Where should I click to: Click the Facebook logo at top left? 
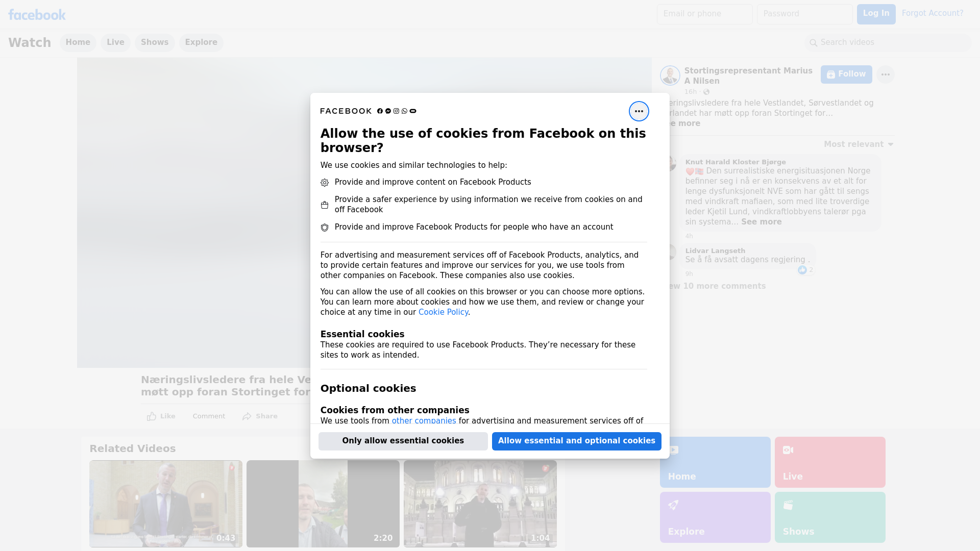coord(37,15)
